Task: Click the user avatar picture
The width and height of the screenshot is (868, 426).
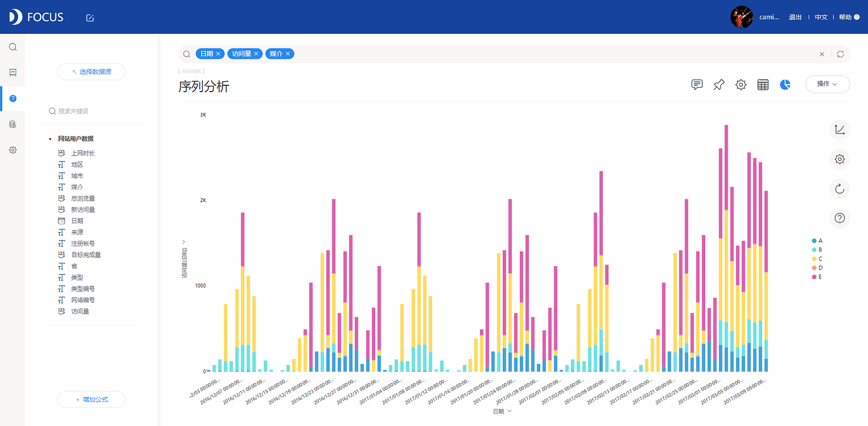Action: (x=741, y=17)
